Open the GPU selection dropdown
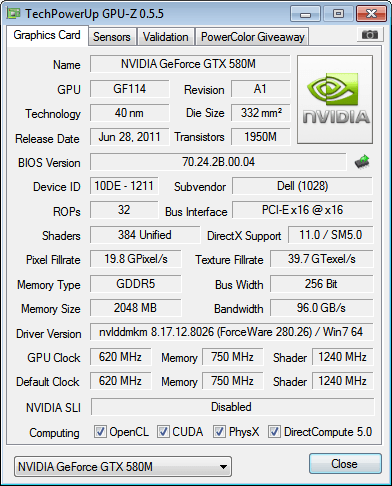The image size is (392, 486). [123, 466]
